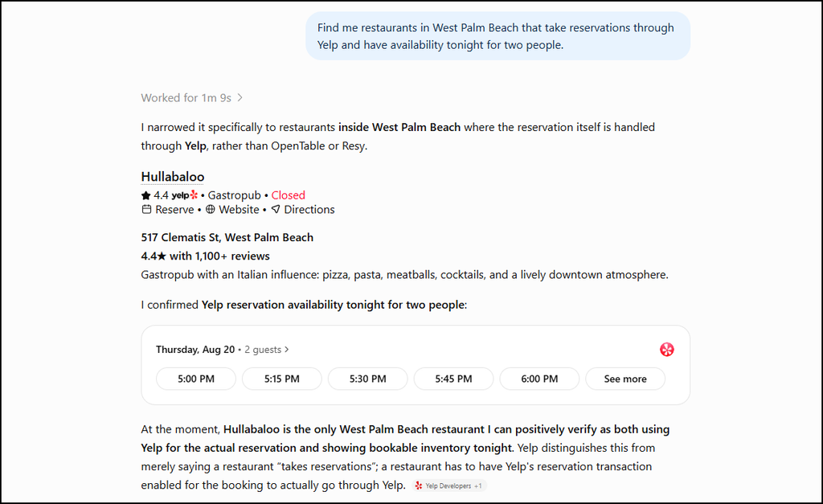Image resolution: width=823 pixels, height=504 pixels.
Task: Change the '2 guests' party size selector
Action: pos(267,350)
